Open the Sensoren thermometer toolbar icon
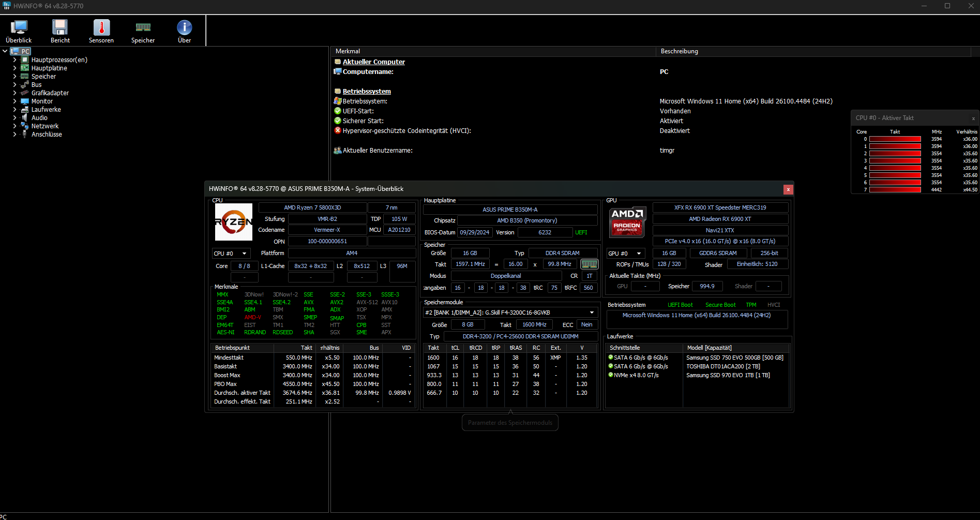 [101, 31]
